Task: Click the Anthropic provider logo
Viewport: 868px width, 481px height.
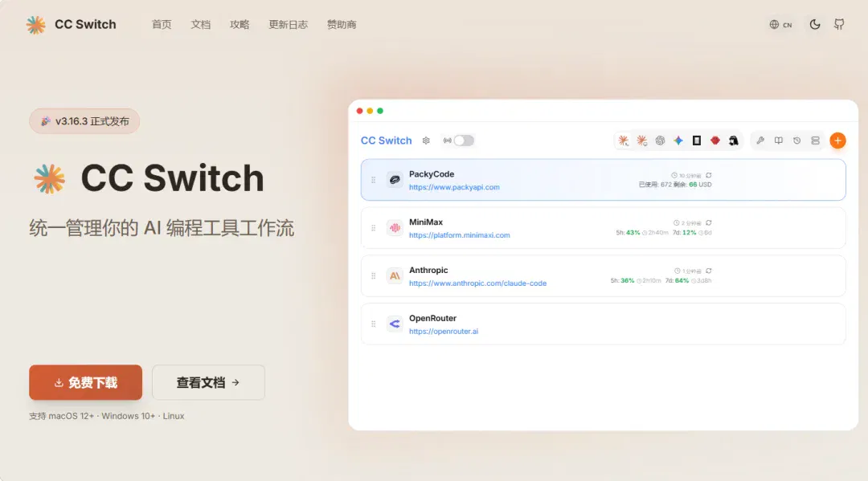Action: 395,276
